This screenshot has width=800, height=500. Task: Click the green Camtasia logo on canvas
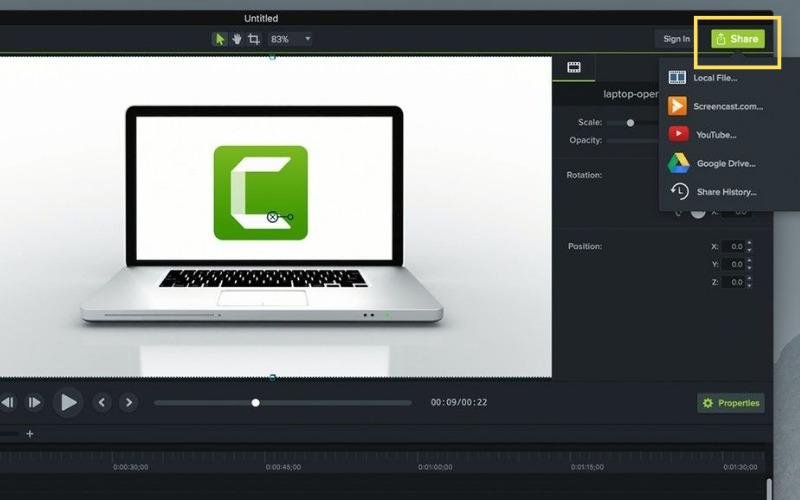[x=261, y=193]
